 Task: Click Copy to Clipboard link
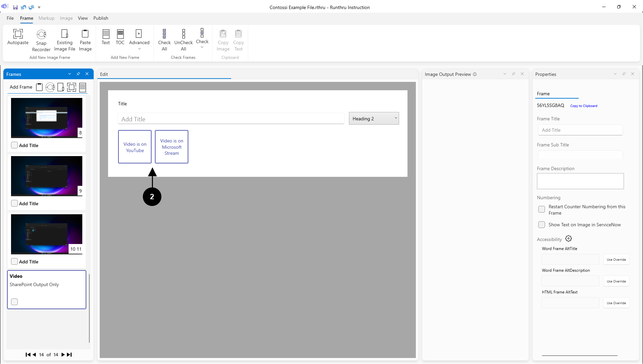click(x=583, y=106)
